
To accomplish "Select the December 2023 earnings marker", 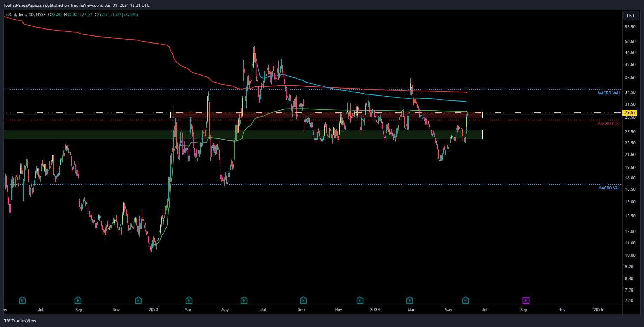I will (360, 300).
